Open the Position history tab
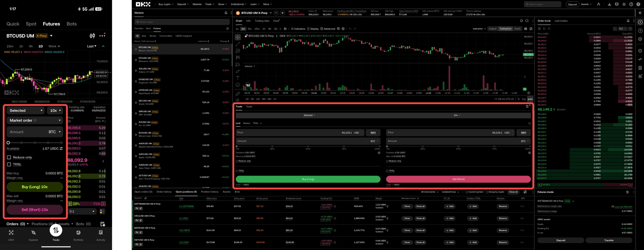The height and width of the screenshot is (250, 644). (210, 192)
